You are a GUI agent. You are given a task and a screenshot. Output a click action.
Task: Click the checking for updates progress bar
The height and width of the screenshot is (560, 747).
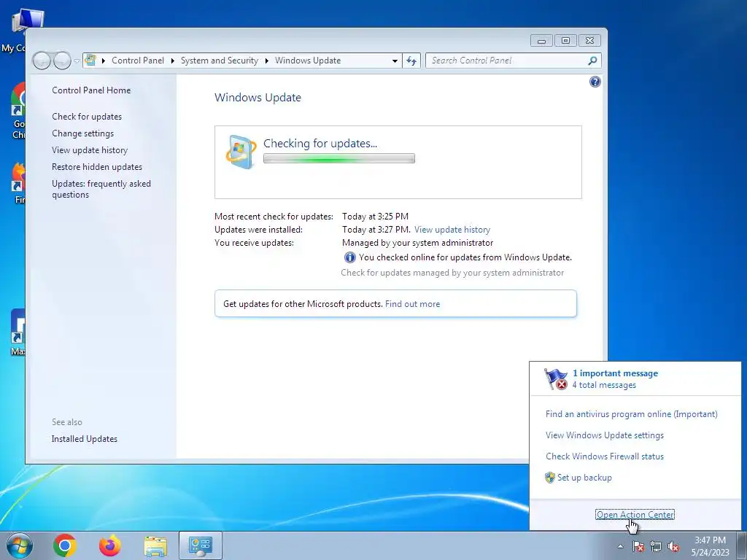pos(339,158)
